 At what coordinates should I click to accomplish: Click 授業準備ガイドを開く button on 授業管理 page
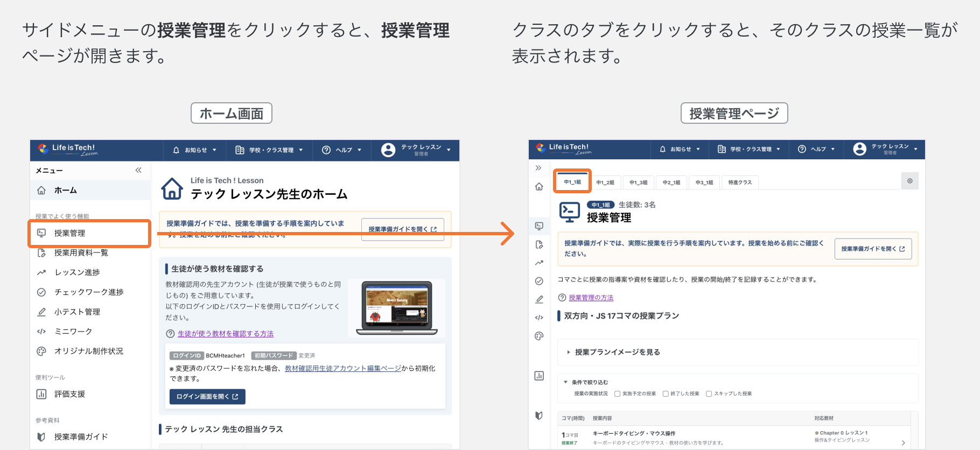[873, 249]
